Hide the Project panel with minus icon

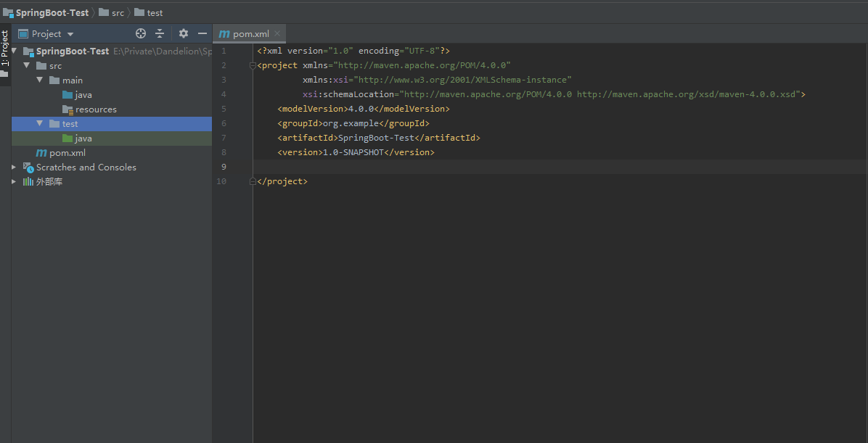point(202,33)
